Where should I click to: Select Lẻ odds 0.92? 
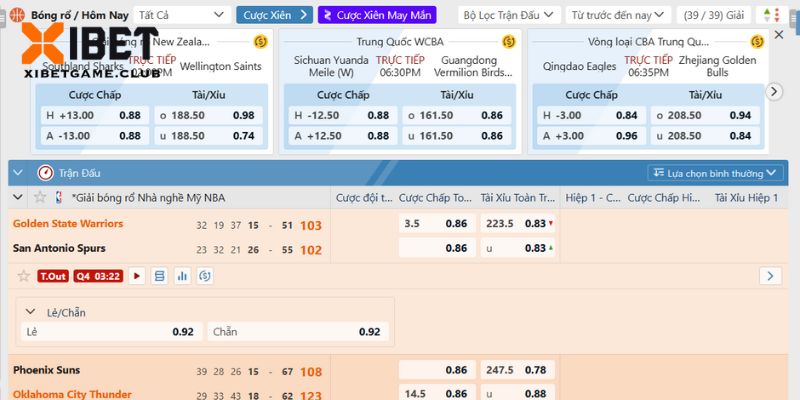coord(112,332)
